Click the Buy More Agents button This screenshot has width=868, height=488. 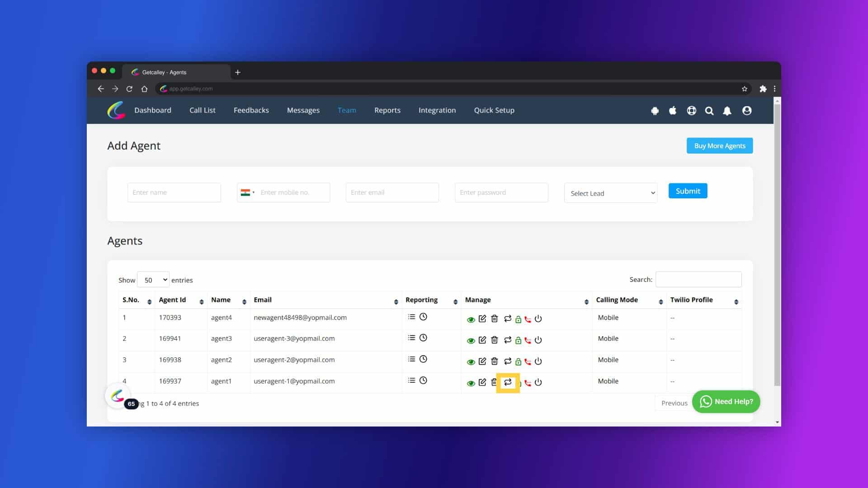[x=720, y=145]
